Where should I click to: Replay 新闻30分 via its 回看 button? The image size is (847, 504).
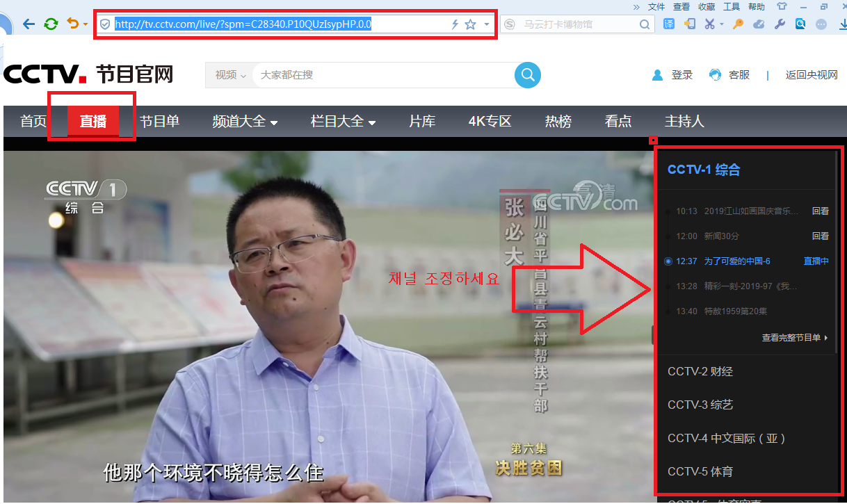click(x=821, y=236)
